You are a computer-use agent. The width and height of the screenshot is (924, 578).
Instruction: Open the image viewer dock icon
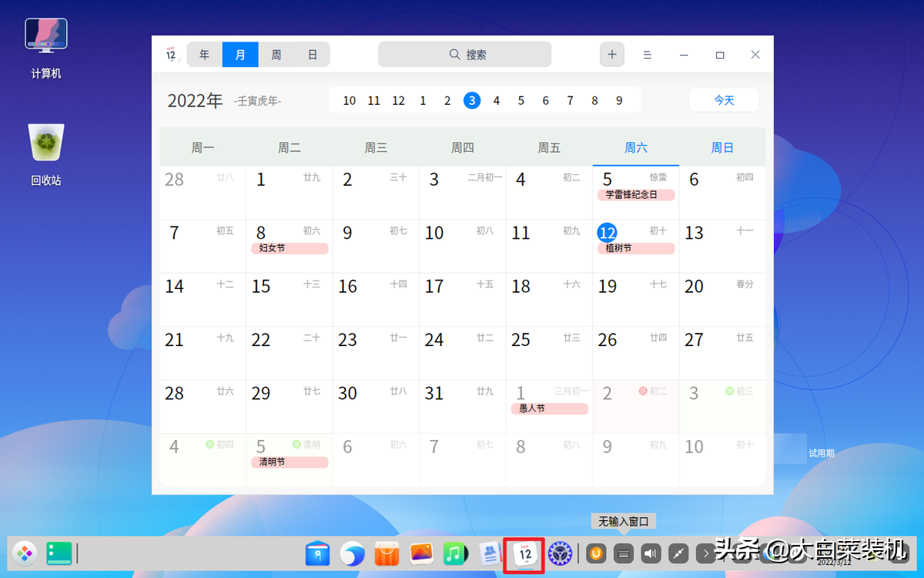[x=421, y=553]
